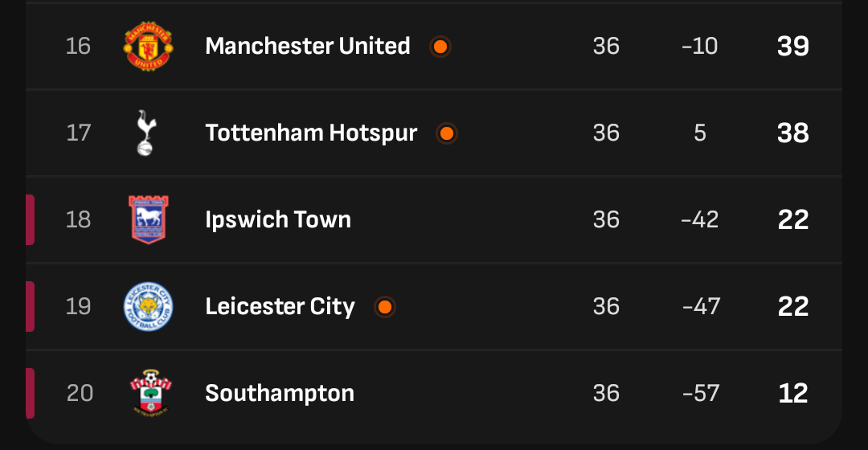
Task: Click Manchester United's 39 points total
Action: click(x=793, y=46)
